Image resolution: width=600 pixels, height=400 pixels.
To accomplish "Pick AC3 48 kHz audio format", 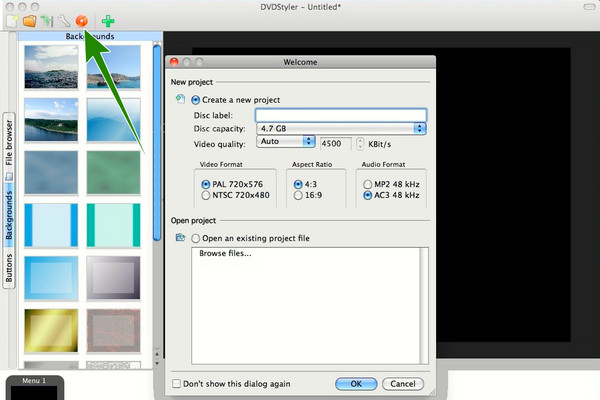I will [x=367, y=195].
